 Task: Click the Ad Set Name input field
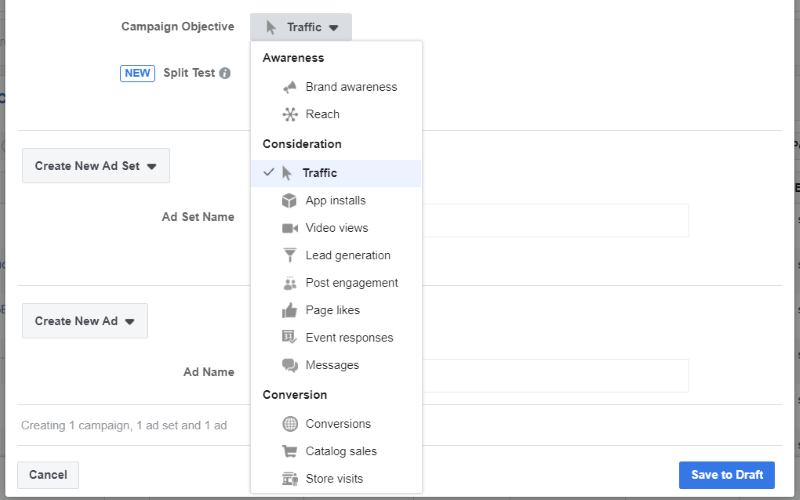click(555, 220)
